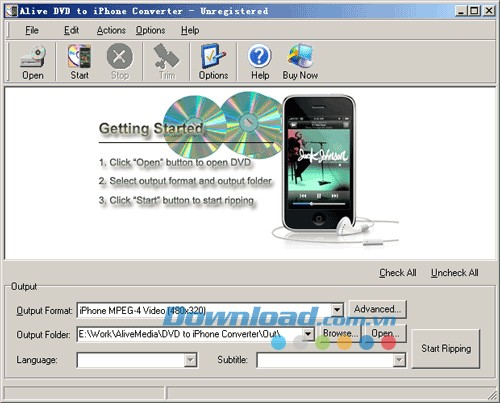Screen dimensions: 500x403
Task: Click into the Output Folder path field
Action: pyautogui.click(x=190, y=334)
